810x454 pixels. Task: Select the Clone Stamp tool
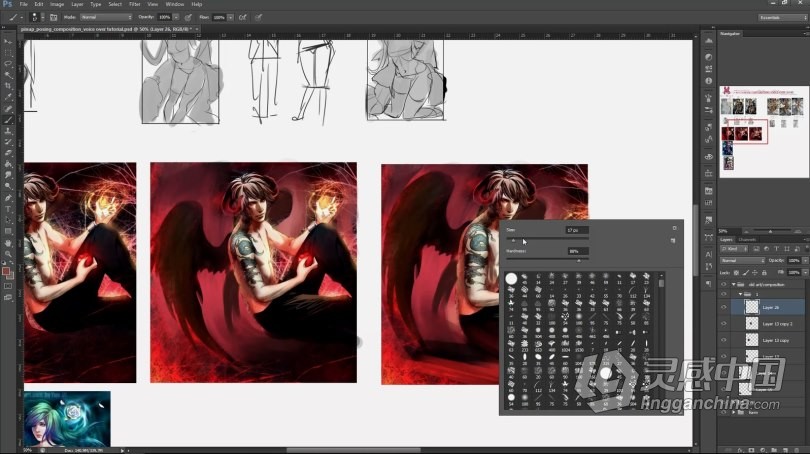[x=8, y=131]
